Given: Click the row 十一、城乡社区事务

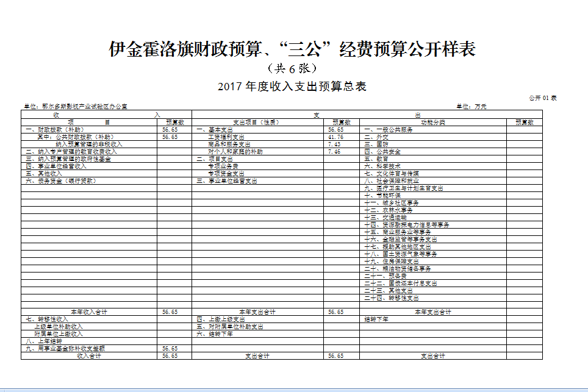Looking at the screenshot, I should point(432,203).
